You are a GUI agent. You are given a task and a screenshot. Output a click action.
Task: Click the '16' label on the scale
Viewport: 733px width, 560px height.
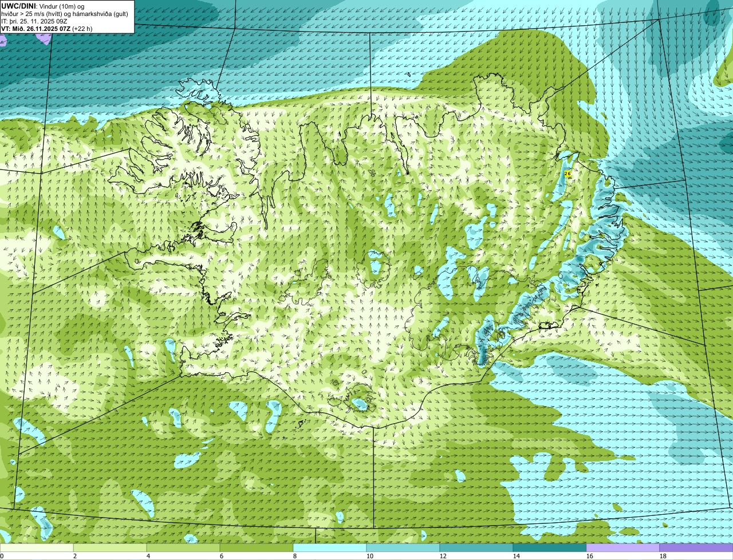590,556
